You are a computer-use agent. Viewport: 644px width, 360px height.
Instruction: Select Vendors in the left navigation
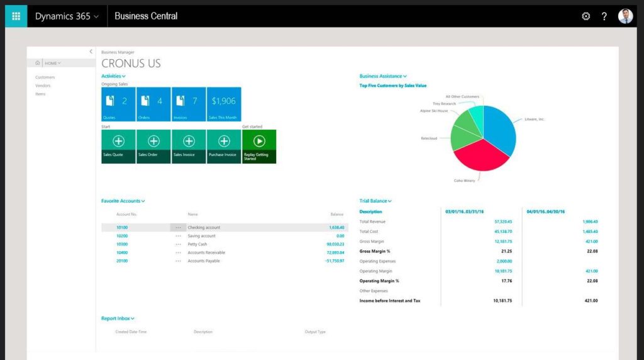(x=43, y=86)
